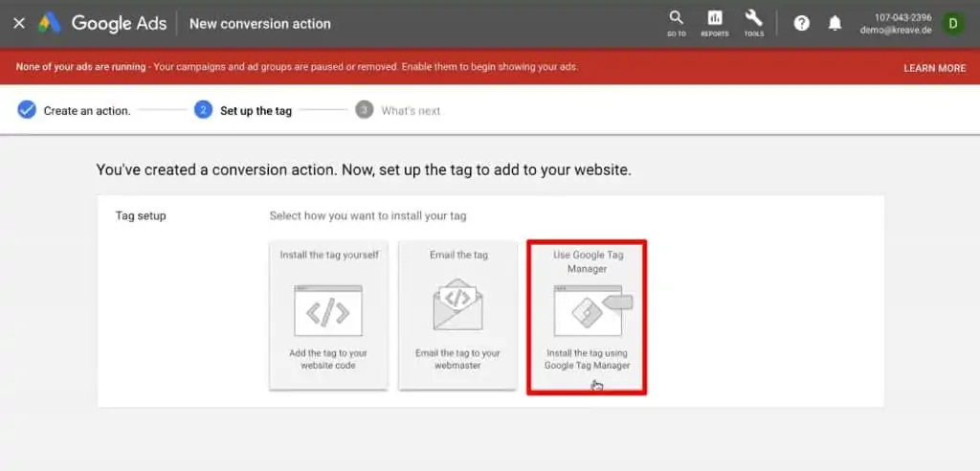Click the step 3 circle icon
Screen dimensions: 980x471
365,110
